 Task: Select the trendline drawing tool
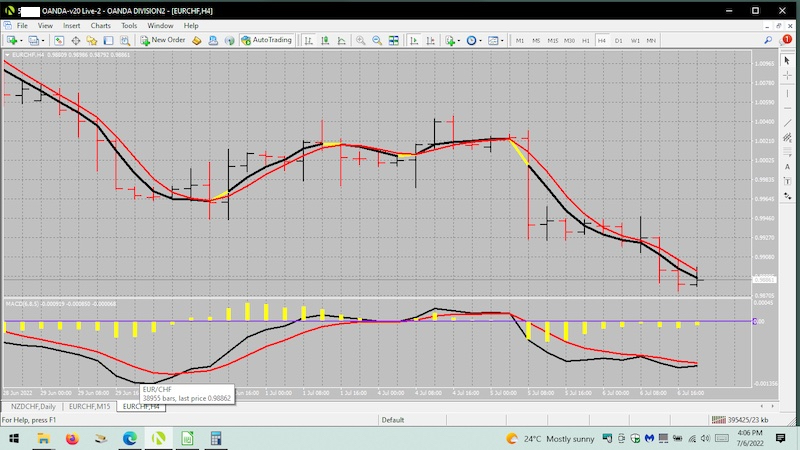787,122
